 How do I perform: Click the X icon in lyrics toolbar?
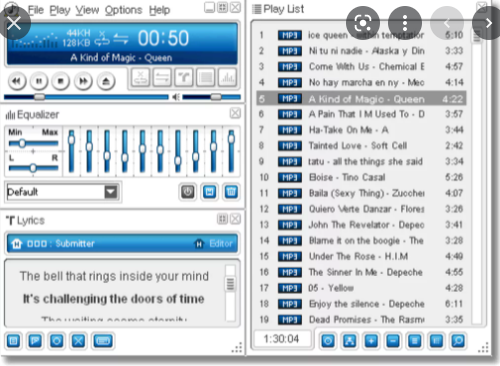coord(78,341)
